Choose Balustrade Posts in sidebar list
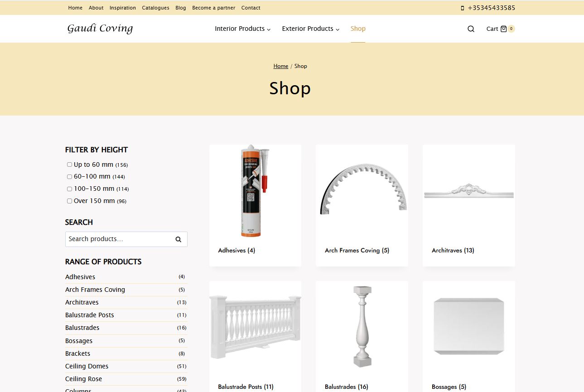Image resolution: width=584 pixels, height=392 pixels. point(90,315)
